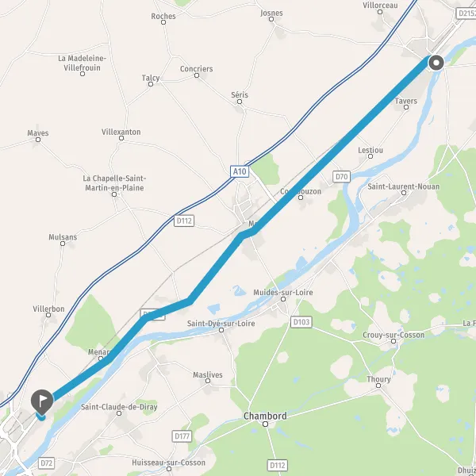Image resolution: width=476 pixels, height=476 pixels.
Task: Select the Villexanton village label
Action: (121, 132)
